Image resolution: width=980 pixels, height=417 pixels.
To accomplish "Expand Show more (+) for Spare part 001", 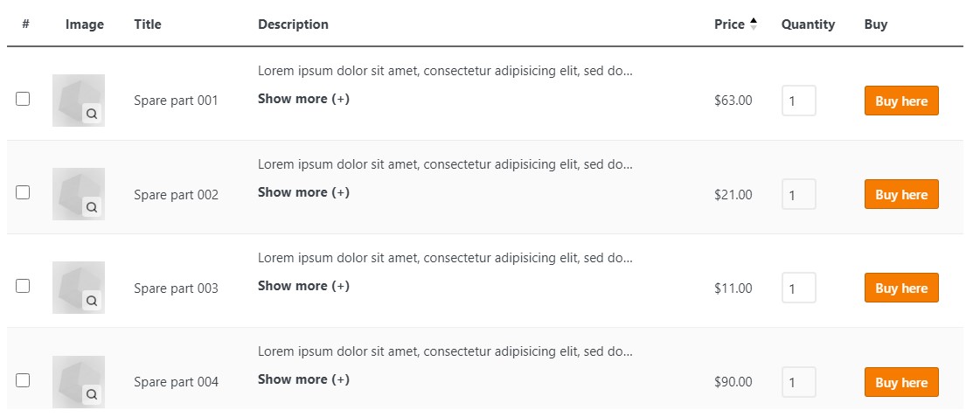I will point(303,99).
